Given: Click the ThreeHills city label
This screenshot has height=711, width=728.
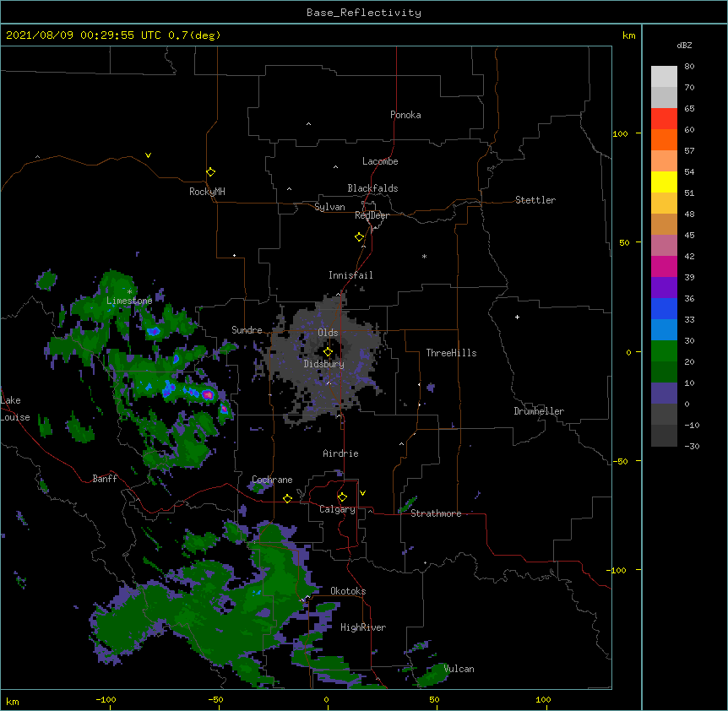Looking at the screenshot, I should pyautogui.click(x=451, y=353).
